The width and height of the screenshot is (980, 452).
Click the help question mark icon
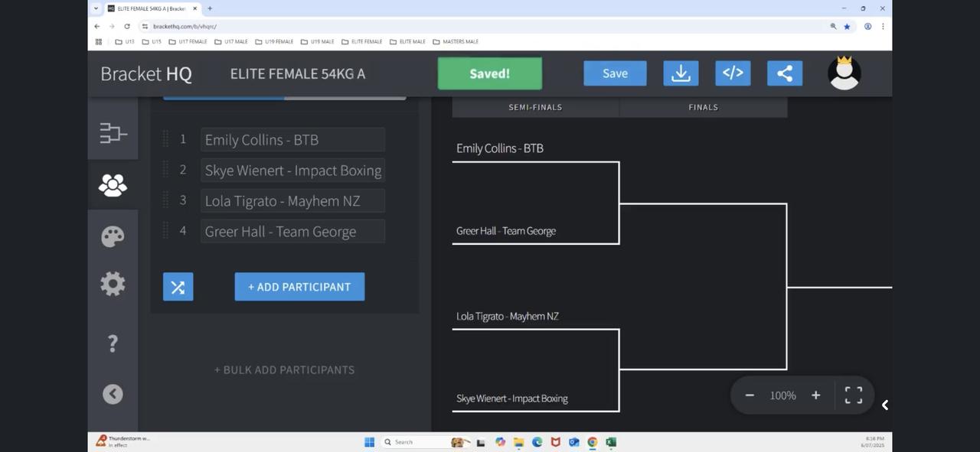pos(113,343)
